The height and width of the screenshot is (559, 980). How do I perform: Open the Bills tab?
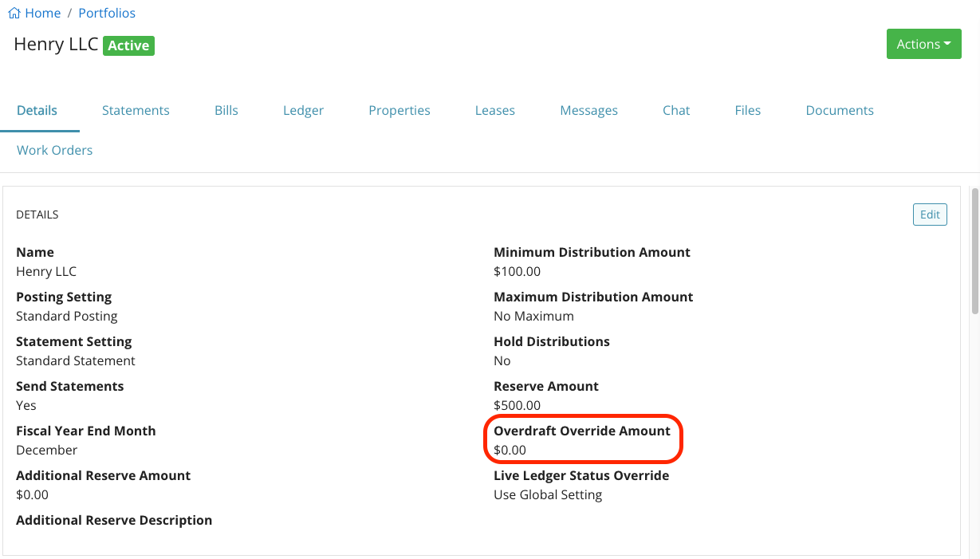(226, 110)
